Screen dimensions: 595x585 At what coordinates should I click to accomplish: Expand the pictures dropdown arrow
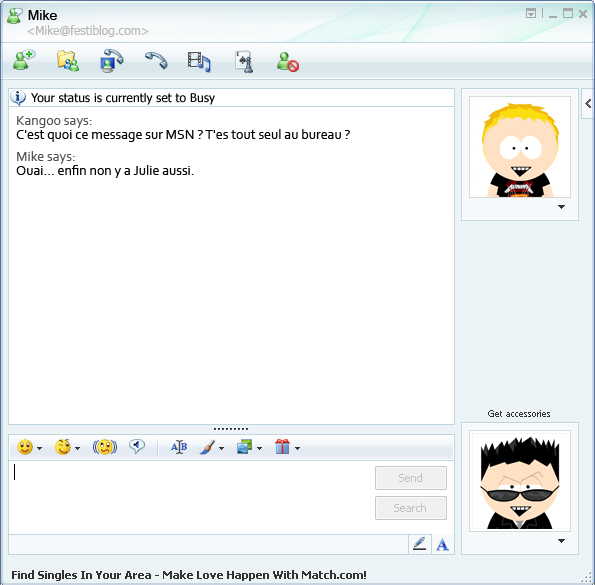point(259,448)
